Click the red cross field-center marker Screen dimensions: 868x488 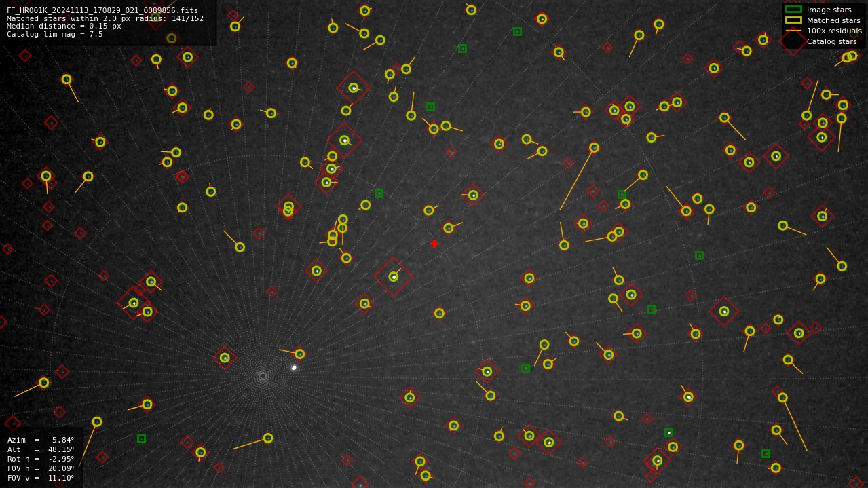pyautogui.click(x=434, y=244)
